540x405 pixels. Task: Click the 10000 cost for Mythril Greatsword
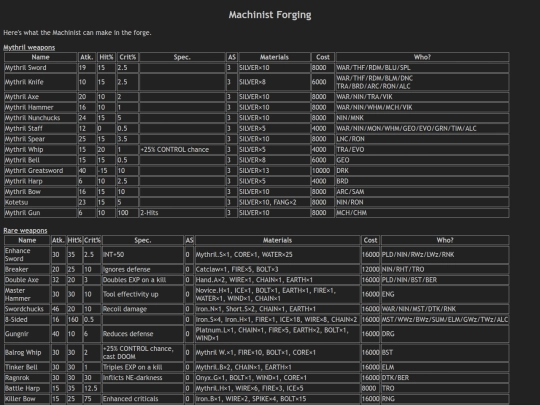(323, 171)
